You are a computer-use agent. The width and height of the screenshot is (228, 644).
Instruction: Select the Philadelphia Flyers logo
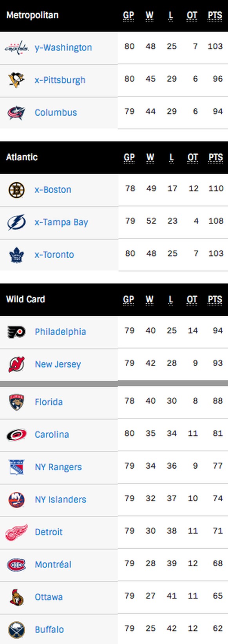(16, 332)
